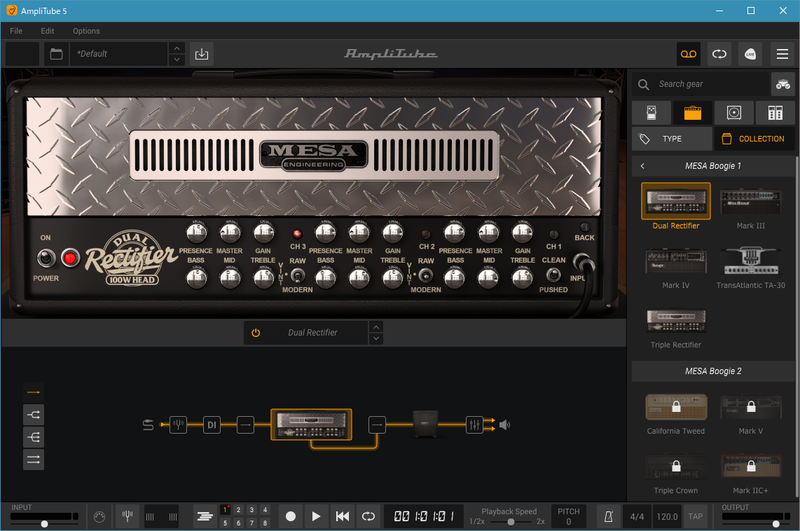Open the tape recorder icon in toolbar
This screenshot has height=531, width=800.
click(x=688, y=54)
